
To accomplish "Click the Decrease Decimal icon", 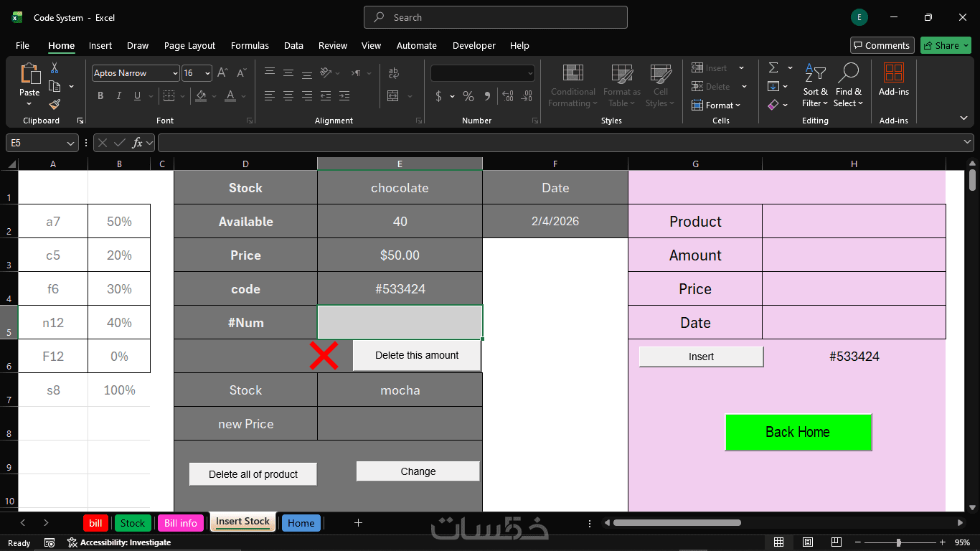I will (527, 96).
